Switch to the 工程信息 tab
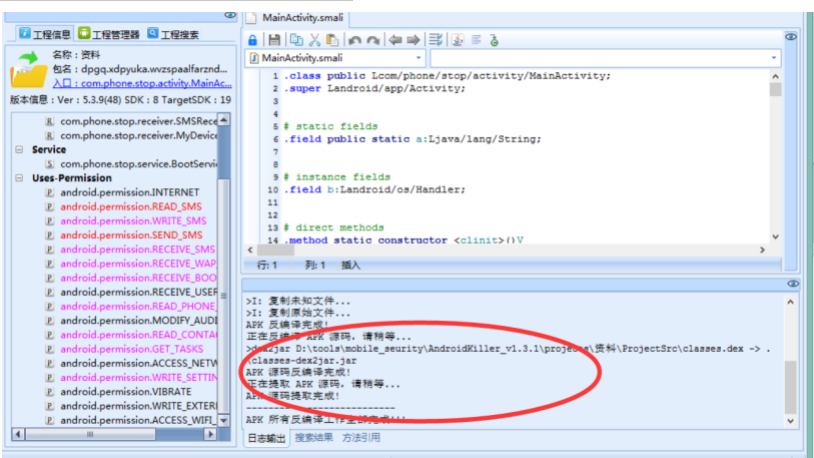The width and height of the screenshot is (814, 458). [x=45, y=34]
